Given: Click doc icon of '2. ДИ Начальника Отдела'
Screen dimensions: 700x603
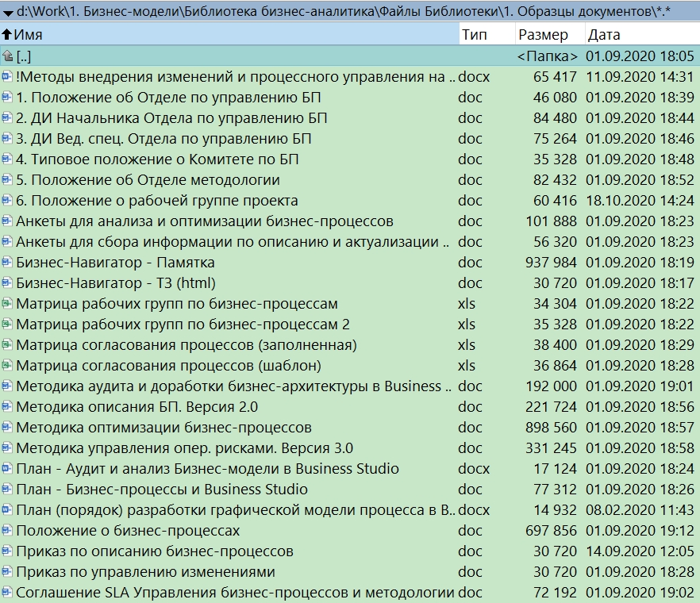Looking at the screenshot, I should point(6,117).
